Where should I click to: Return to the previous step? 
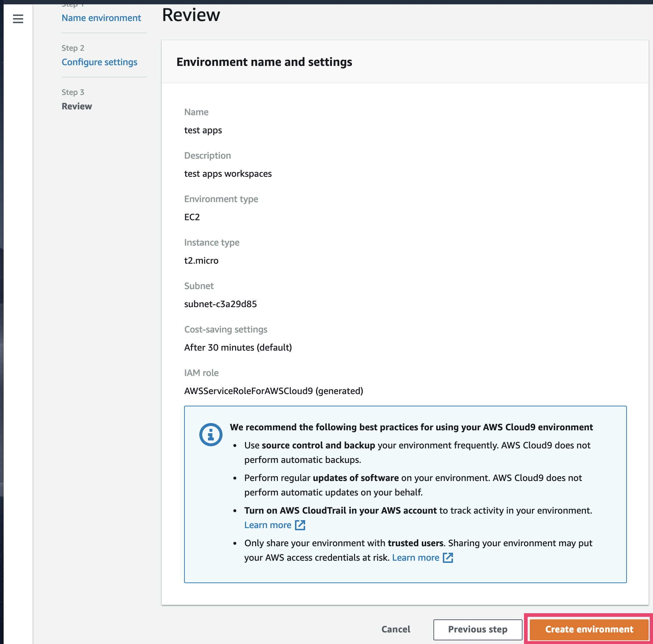(x=478, y=630)
